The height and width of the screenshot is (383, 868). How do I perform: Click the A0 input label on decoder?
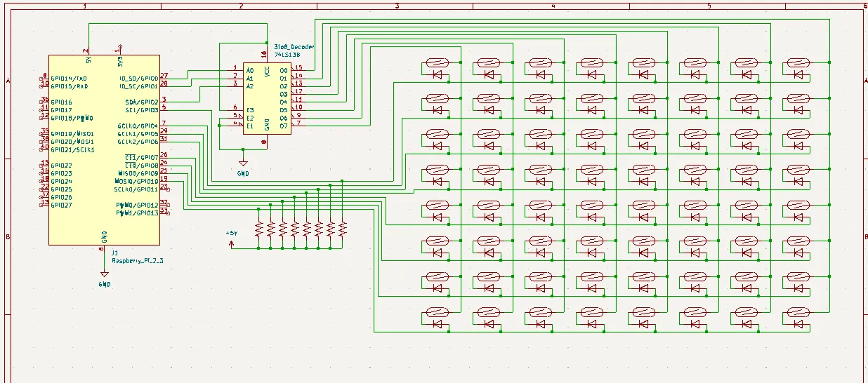click(x=250, y=70)
